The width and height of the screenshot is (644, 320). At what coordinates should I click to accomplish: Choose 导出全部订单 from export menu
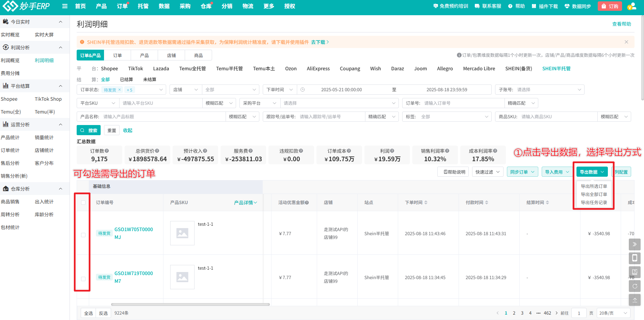pos(594,194)
